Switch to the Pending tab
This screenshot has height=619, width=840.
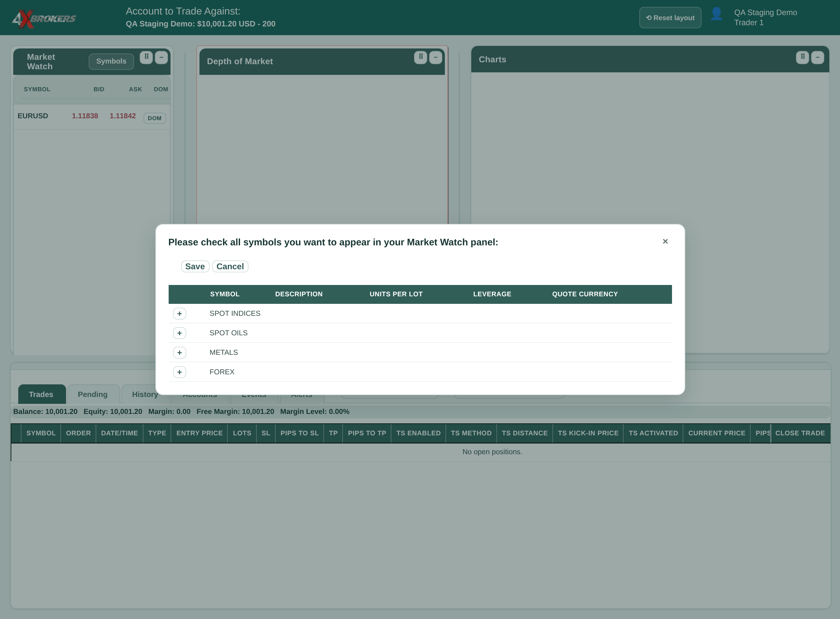point(93,394)
